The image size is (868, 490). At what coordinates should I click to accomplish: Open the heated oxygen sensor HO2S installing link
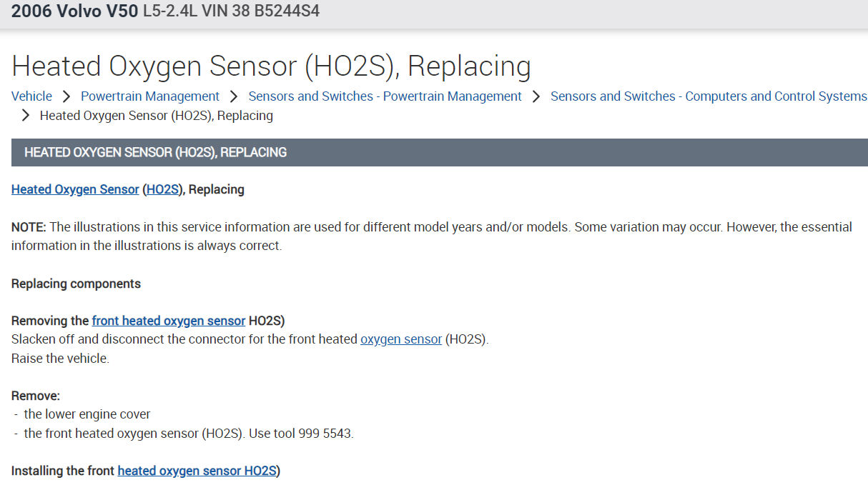pos(197,471)
